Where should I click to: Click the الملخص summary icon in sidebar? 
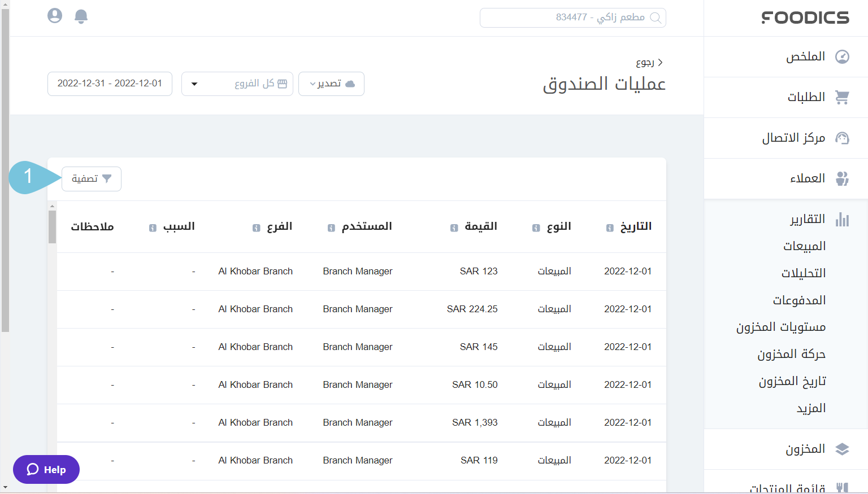coord(843,56)
